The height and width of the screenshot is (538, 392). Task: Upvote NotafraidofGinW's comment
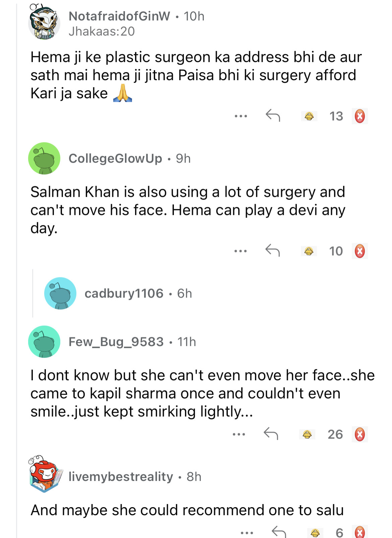pyautogui.click(x=309, y=116)
